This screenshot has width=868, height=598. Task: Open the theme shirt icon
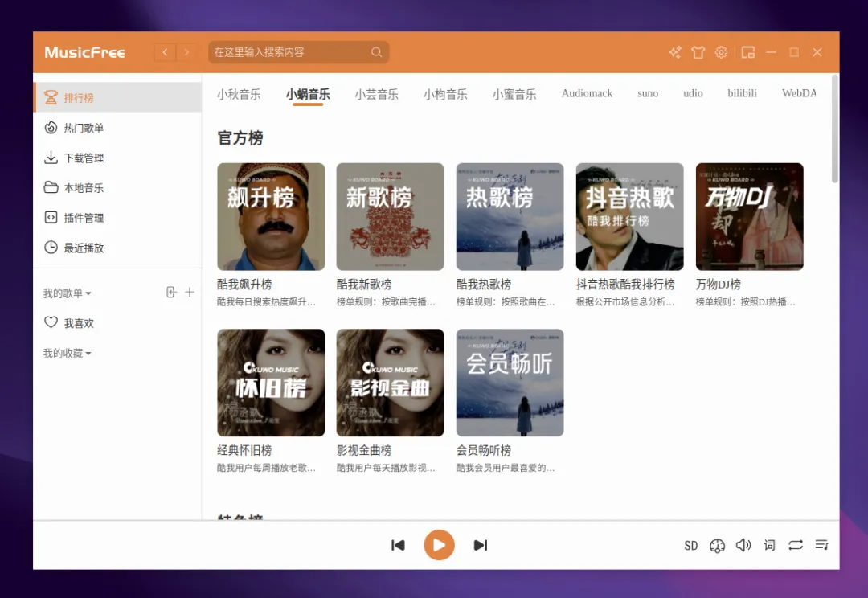click(698, 52)
